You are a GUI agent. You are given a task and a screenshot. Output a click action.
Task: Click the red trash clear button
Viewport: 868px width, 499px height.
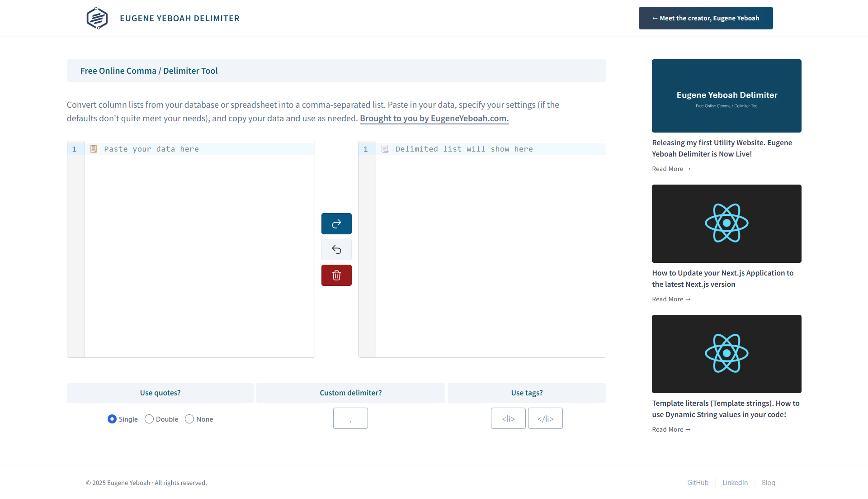(x=336, y=275)
